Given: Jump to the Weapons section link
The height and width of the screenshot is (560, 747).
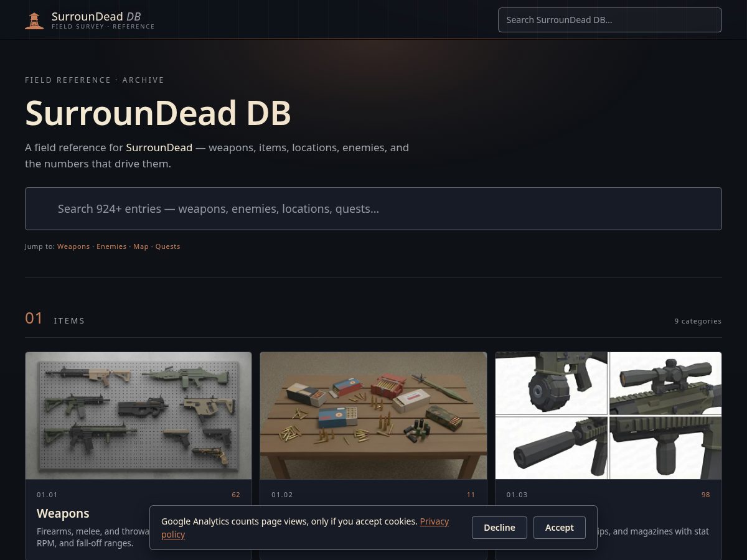Looking at the screenshot, I should point(73,246).
